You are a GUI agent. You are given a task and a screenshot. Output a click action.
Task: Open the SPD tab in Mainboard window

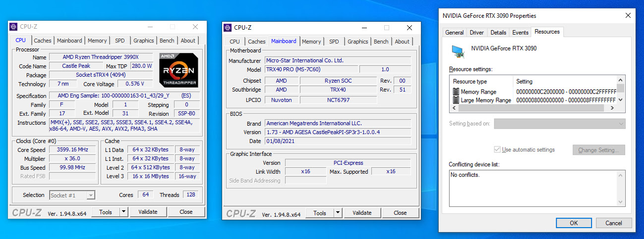coord(334,42)
